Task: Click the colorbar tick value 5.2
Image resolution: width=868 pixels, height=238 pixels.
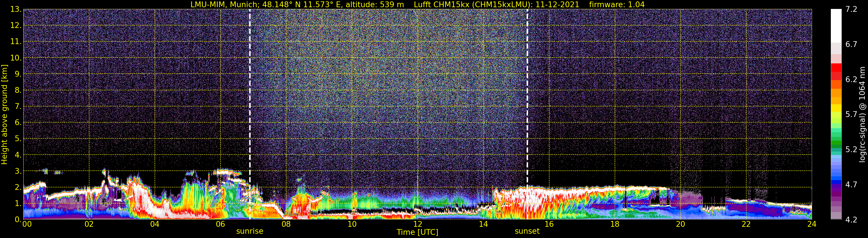Action: 851,150
